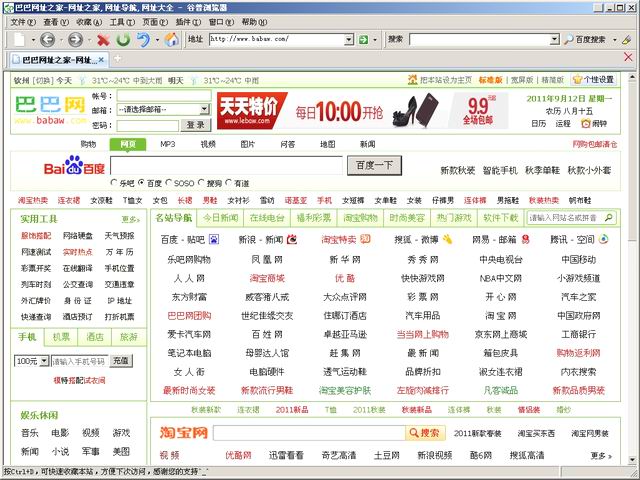Open the 京东网上商城 link
This screenshot has height=480, width=640.
point(501,334)
